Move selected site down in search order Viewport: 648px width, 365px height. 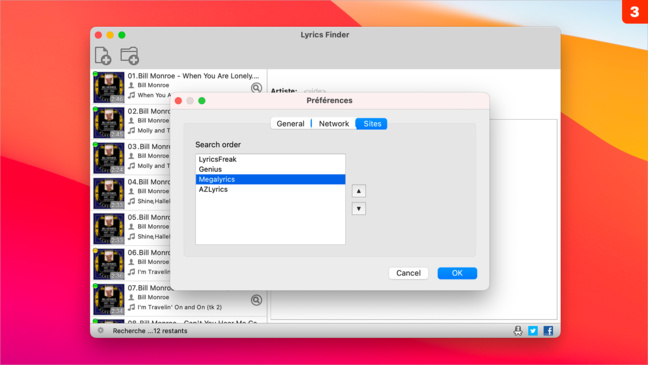pos(359,209)
